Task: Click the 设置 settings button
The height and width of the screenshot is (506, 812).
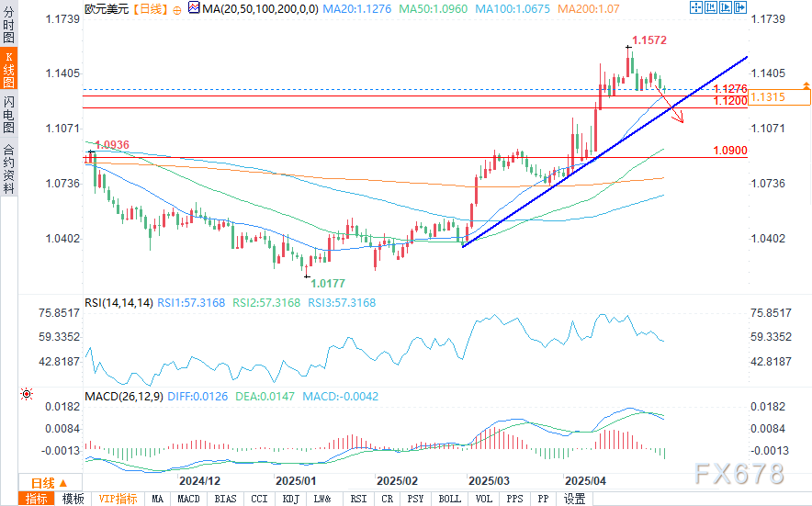Action: (575, 499)
